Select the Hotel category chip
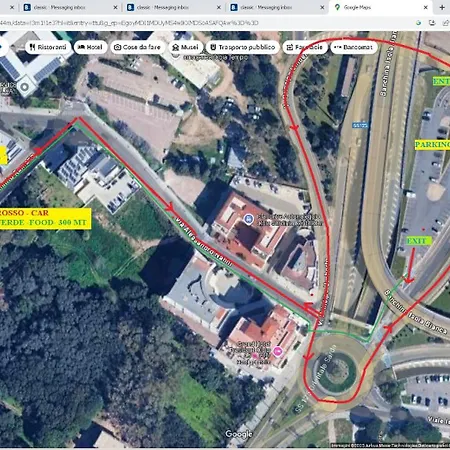This screenshot has height=450, width=450. coord(90,47)
